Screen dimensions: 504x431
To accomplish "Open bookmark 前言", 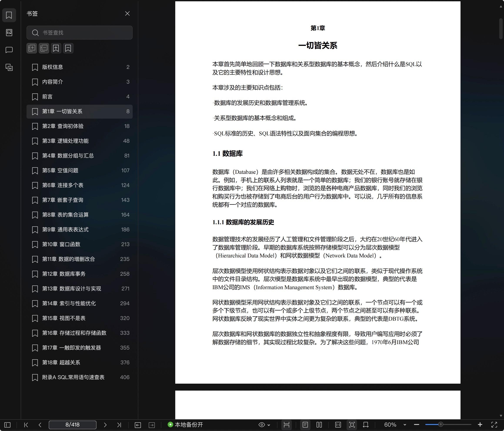I will coord(80,97).
